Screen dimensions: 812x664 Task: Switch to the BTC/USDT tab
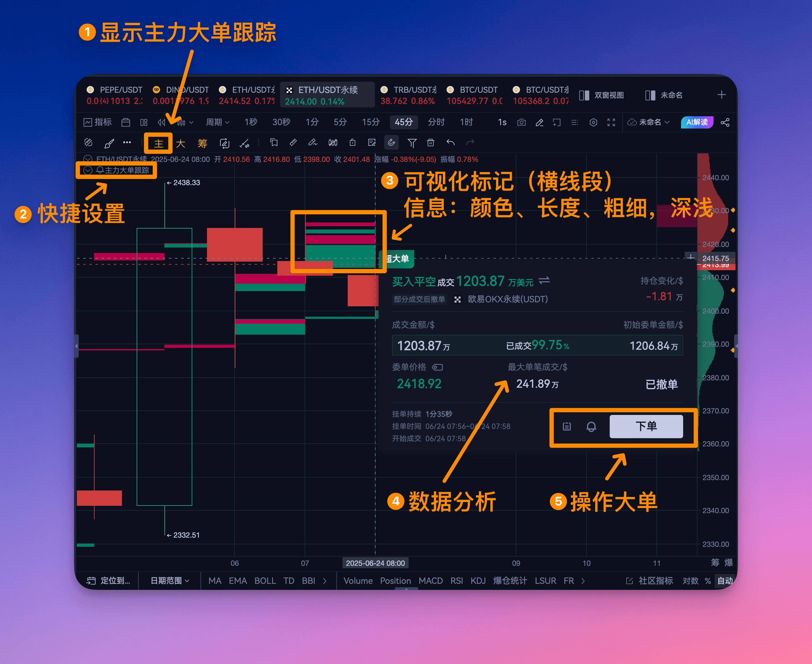click(x=474, y=95)
